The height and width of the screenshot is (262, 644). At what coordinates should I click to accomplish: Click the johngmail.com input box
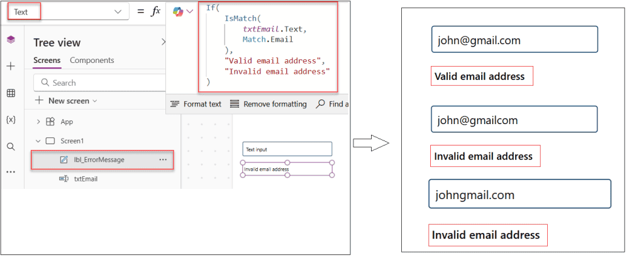coord(520,194)
